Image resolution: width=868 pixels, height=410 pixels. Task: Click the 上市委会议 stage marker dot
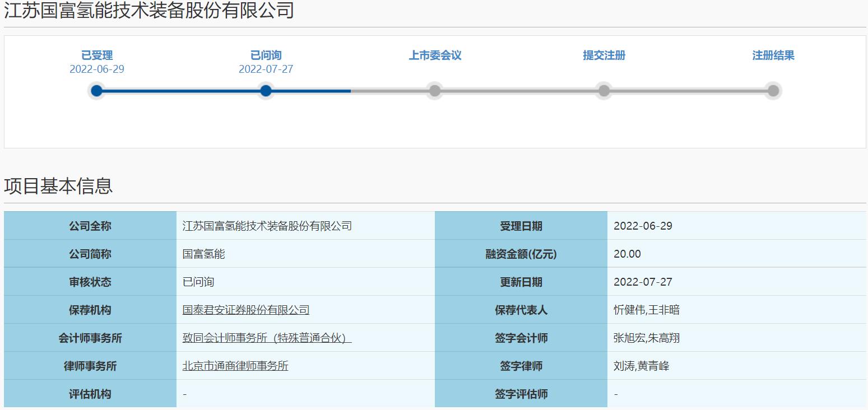click(435, 90)
